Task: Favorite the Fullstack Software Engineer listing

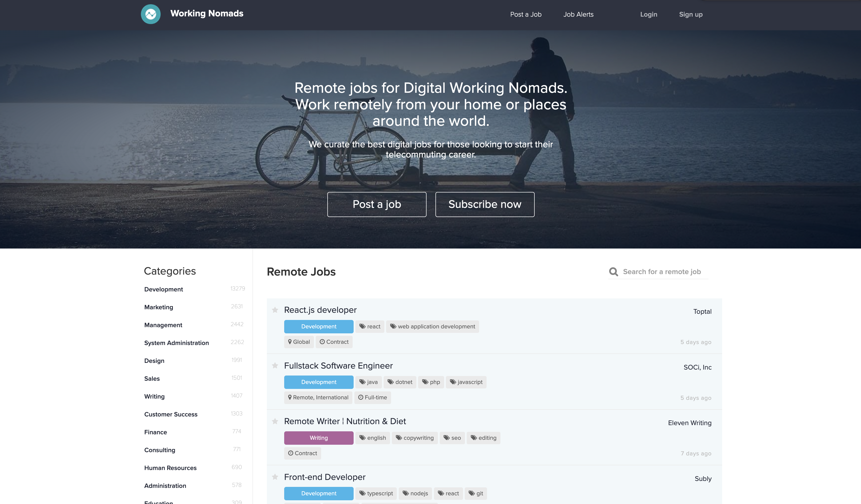Action: (275, 366)
